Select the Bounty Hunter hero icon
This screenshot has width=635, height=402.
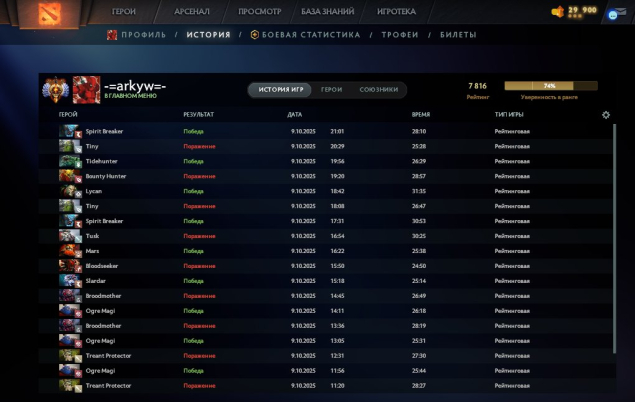[71, 176]
